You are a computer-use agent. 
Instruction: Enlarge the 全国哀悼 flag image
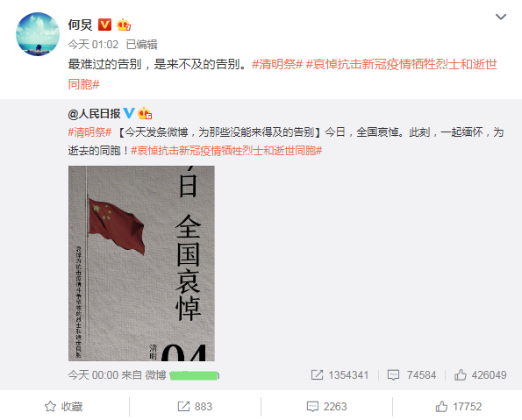point(141,263)
